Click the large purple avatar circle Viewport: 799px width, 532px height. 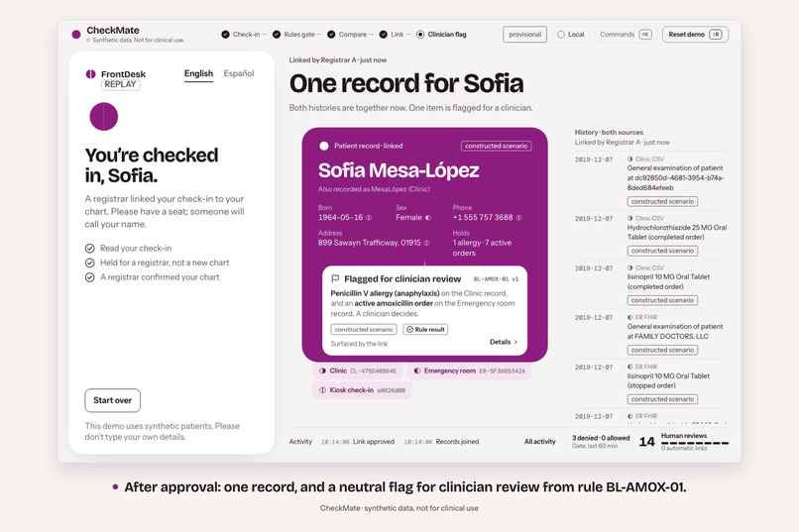click(104, 117)
